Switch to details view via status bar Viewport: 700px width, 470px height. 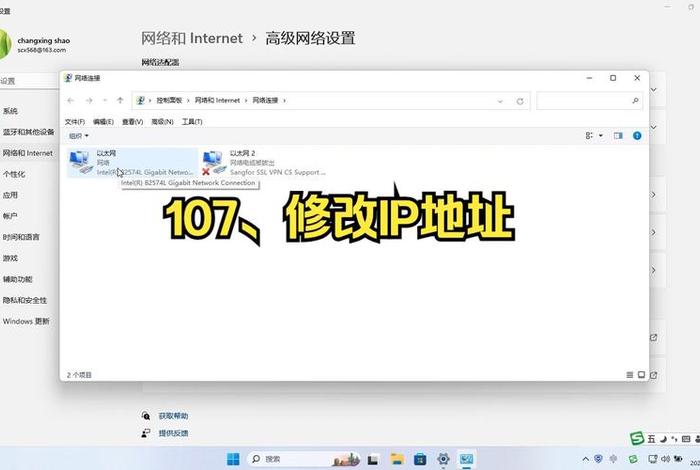(x=630, y=375)
